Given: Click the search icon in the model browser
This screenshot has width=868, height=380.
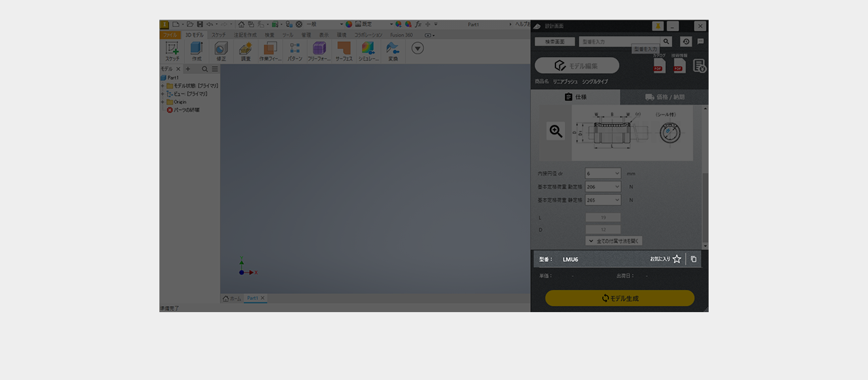Looking at the screenshot, I should 205,69.
